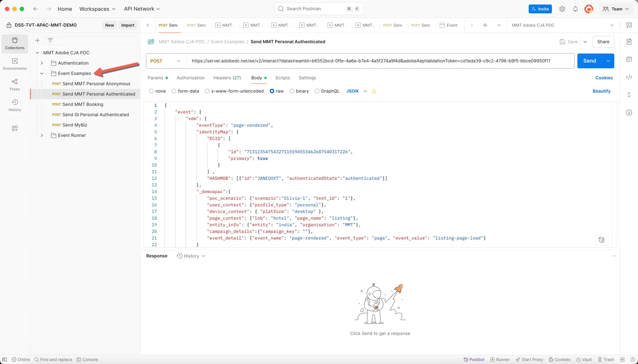Viewport: 638px width, 364px height.
Task: Select the form-data body type
Action: click(x=174, y=91)
